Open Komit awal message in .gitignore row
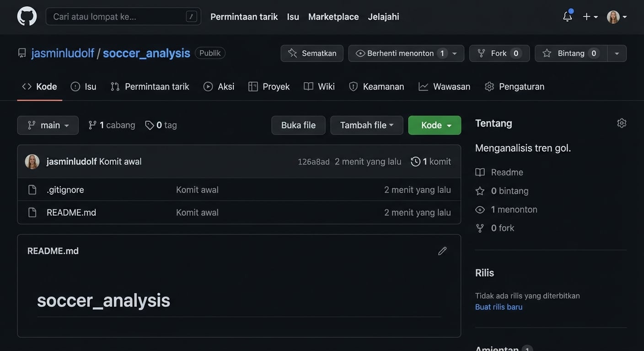Screen dimensions: 644x351 click(197, 190)
